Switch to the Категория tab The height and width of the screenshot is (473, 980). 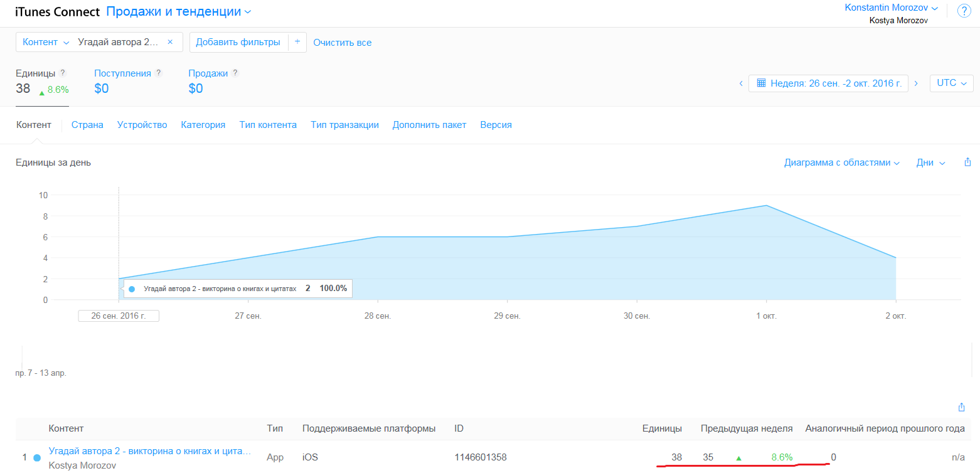pyautogui.click(x=203, y=125)
